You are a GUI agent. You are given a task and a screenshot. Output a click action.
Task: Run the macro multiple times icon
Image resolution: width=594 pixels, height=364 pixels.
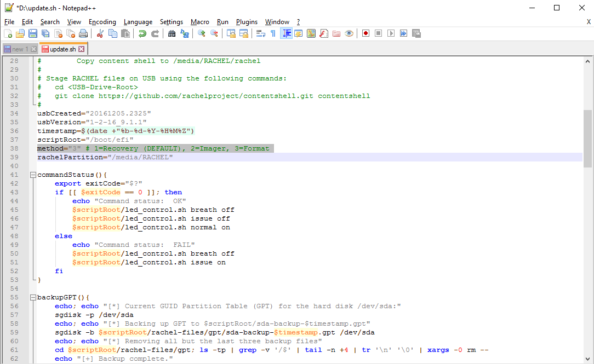pos(403,34)
